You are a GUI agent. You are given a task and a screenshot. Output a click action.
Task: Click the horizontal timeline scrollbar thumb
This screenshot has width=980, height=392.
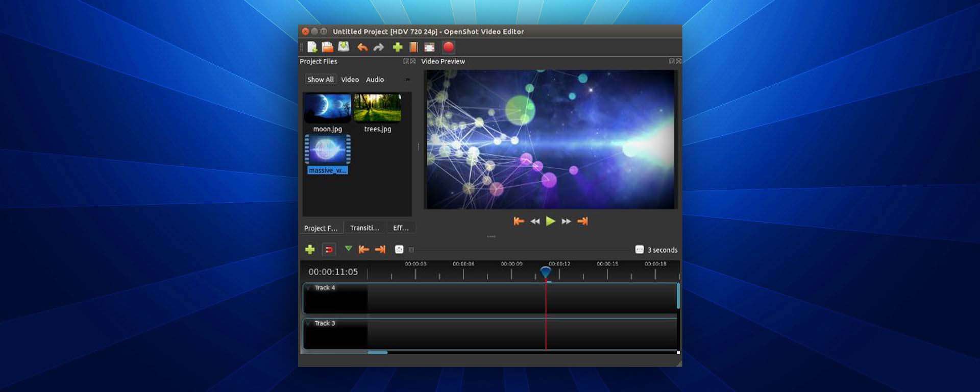pos(378,352)
